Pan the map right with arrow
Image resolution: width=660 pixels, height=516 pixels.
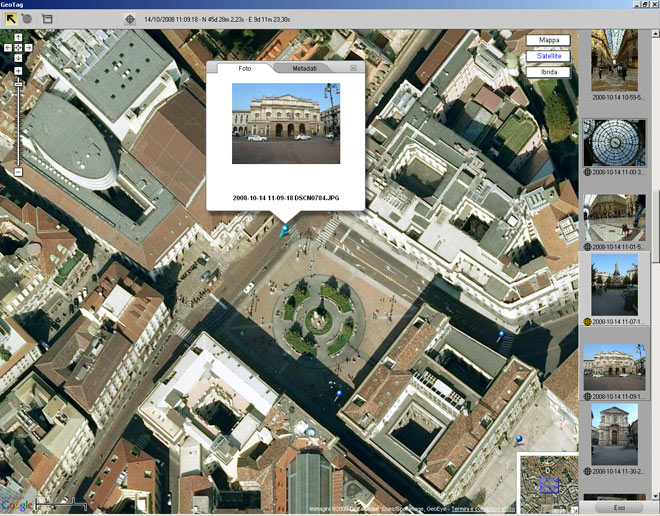coord(28,48)
